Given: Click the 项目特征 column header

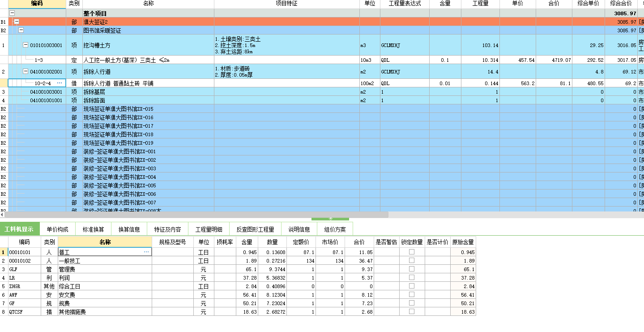Looking at the screenshot, I should tap(286, 4).
